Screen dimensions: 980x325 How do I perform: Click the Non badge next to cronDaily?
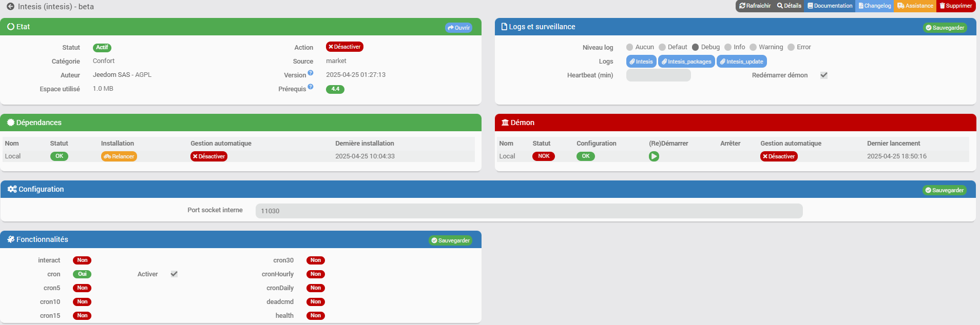click(315, 288)
